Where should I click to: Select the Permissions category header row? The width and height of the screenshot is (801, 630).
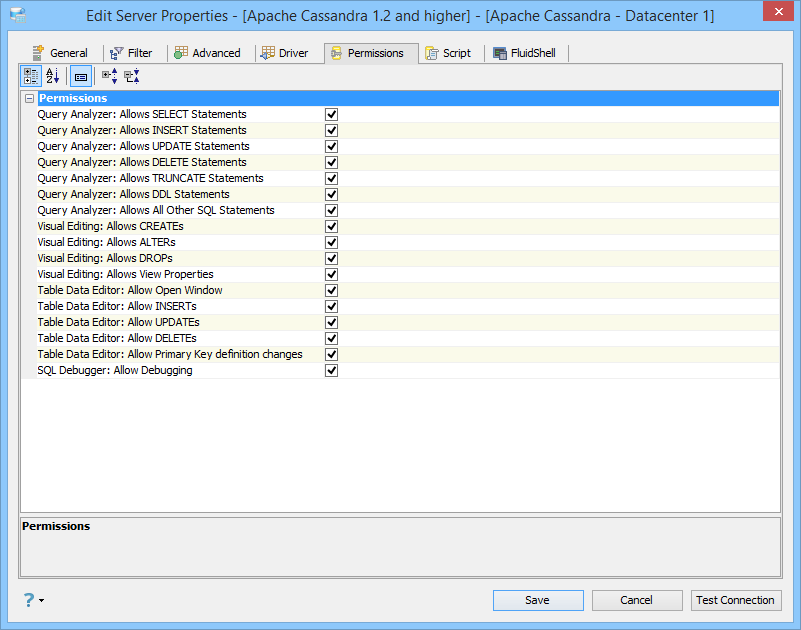pos(408,99)
